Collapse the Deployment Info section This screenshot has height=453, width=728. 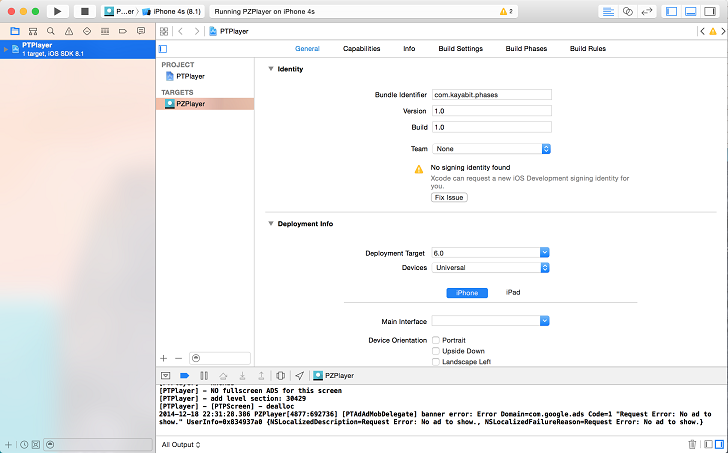[x=271, y=223]
